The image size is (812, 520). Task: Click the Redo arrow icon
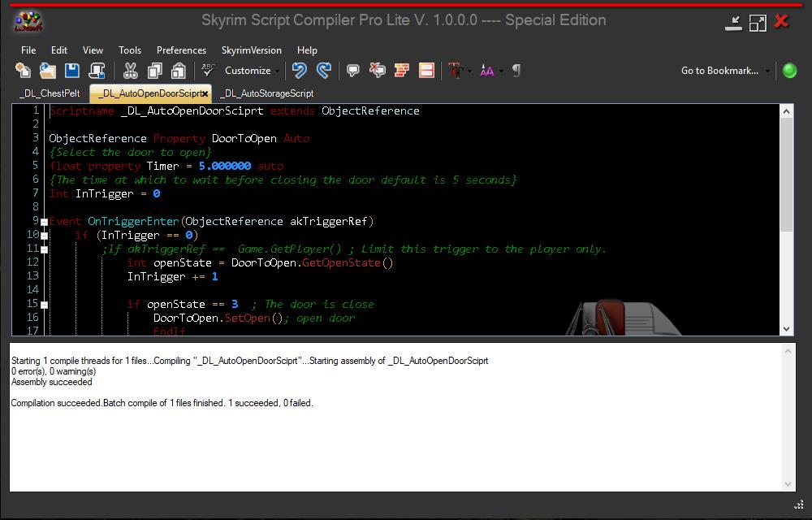pos(323,71)
